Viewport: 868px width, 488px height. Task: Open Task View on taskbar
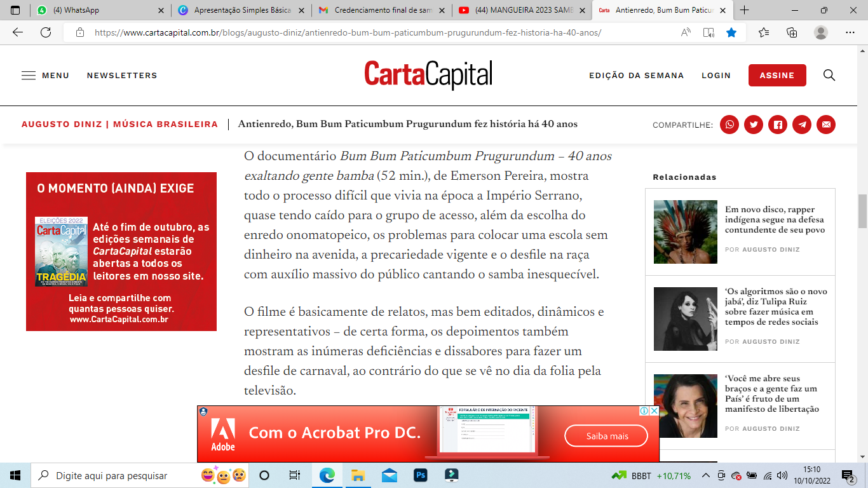coord(295,475)
